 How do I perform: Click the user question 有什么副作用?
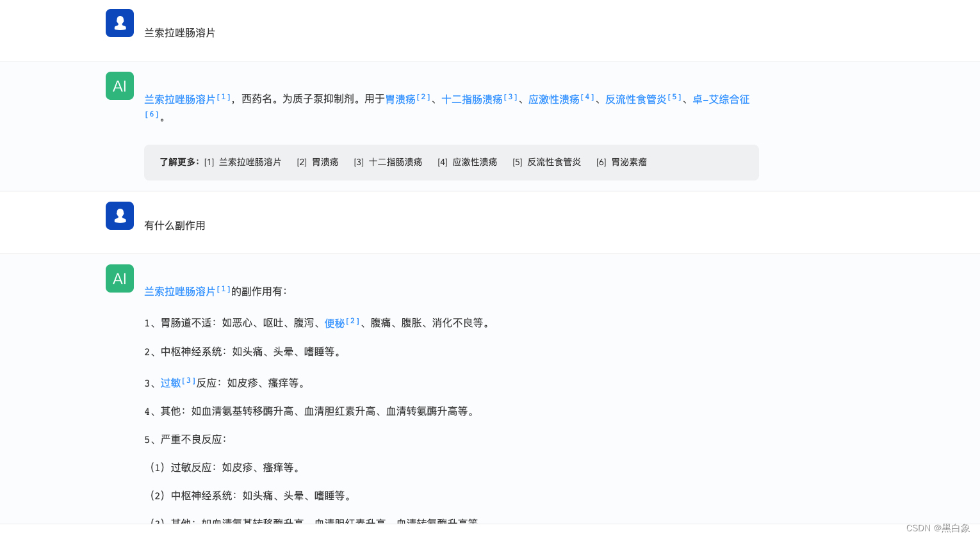pyautogui.click(x=174, y=225)
